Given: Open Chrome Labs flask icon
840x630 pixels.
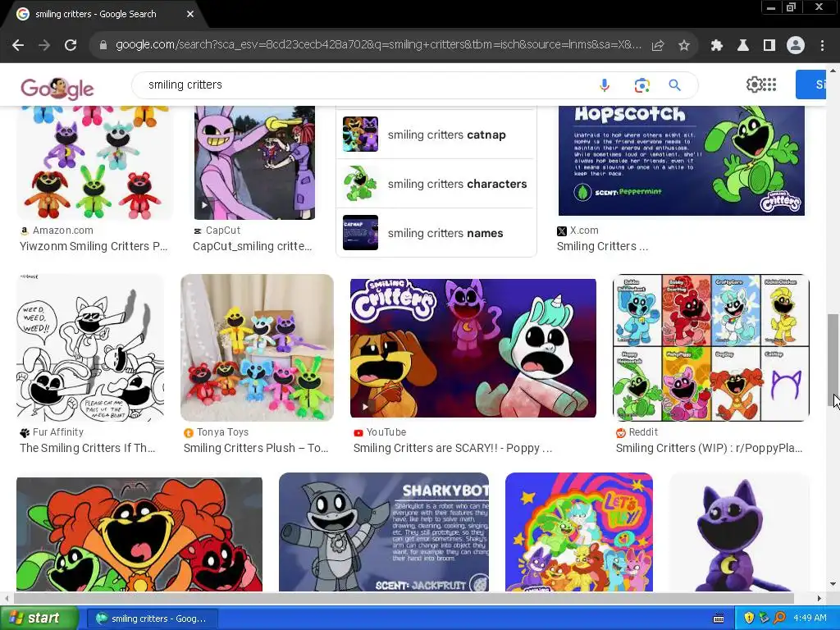Looking at the screenshot, I should 743,46.
